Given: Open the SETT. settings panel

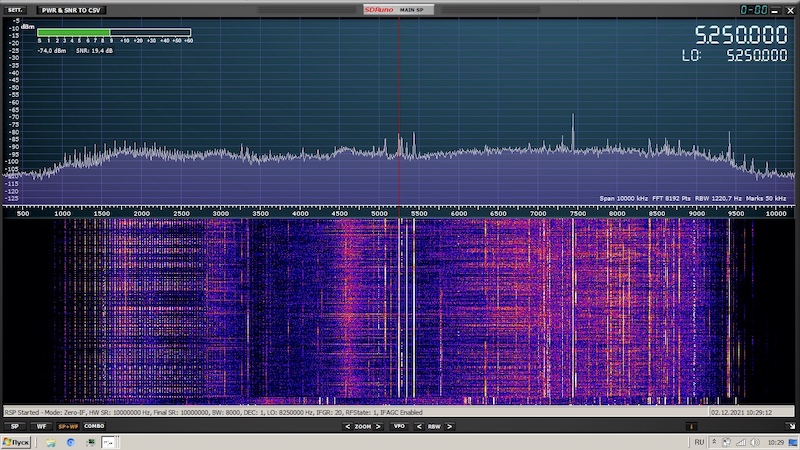Looking at the screenshot, I should pyautogui.click(x=15, y=9).
